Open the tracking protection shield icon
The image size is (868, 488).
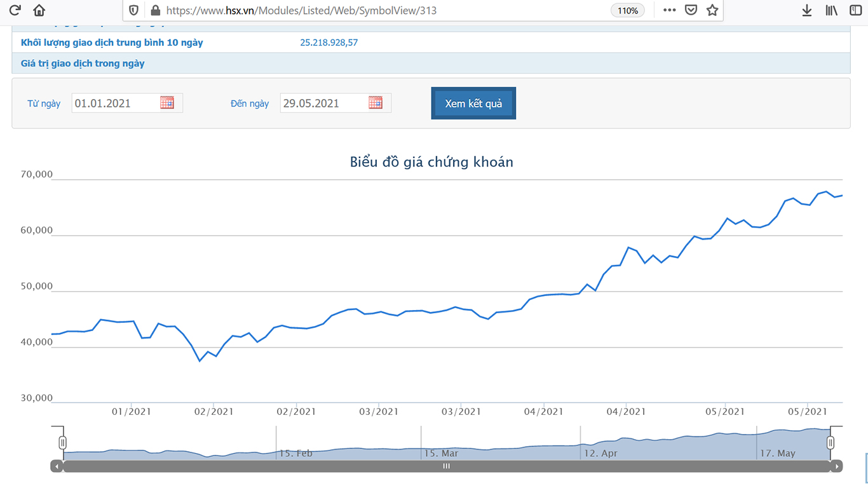133,10
